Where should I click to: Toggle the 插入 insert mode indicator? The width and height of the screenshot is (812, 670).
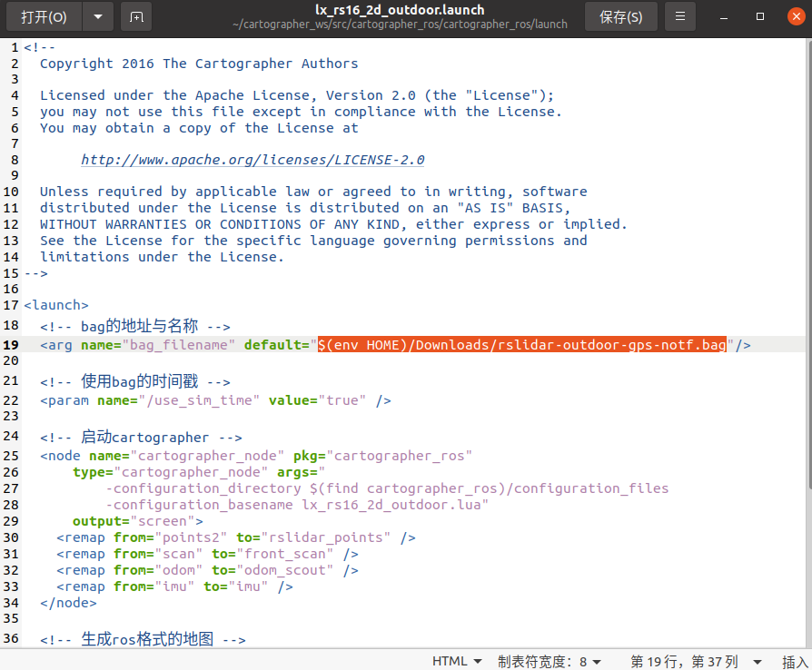(x=795, y=661)
